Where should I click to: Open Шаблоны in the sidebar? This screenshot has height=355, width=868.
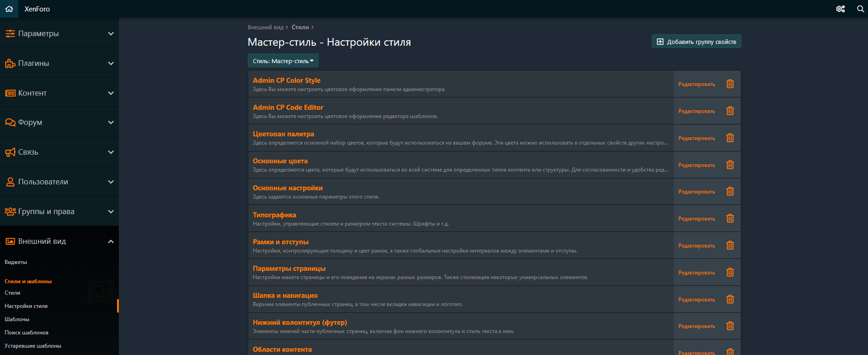(17, 319)
